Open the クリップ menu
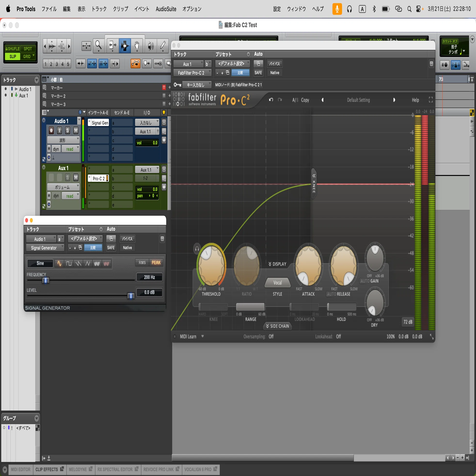 tap(120, 9)
